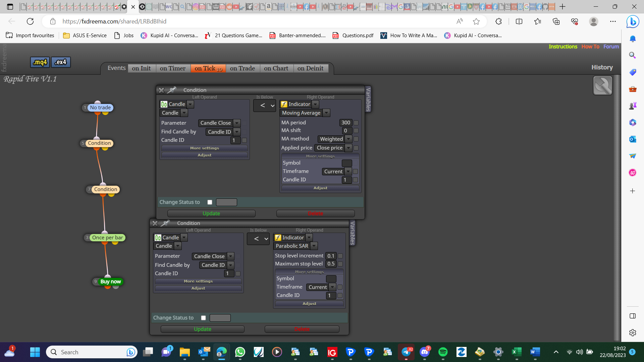This screenshot has height=362, width=644.
Task: Toggle lower Change Status to checkbox
Action: (204, 318)
